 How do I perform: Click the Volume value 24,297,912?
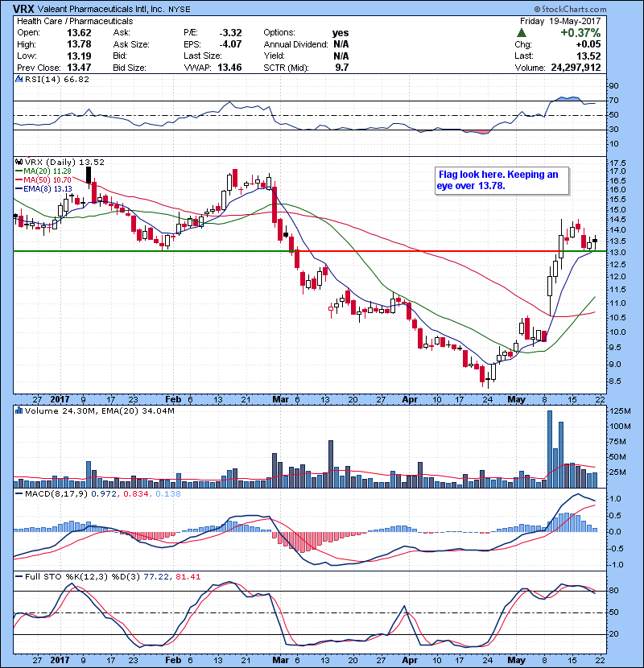point(576,68)
